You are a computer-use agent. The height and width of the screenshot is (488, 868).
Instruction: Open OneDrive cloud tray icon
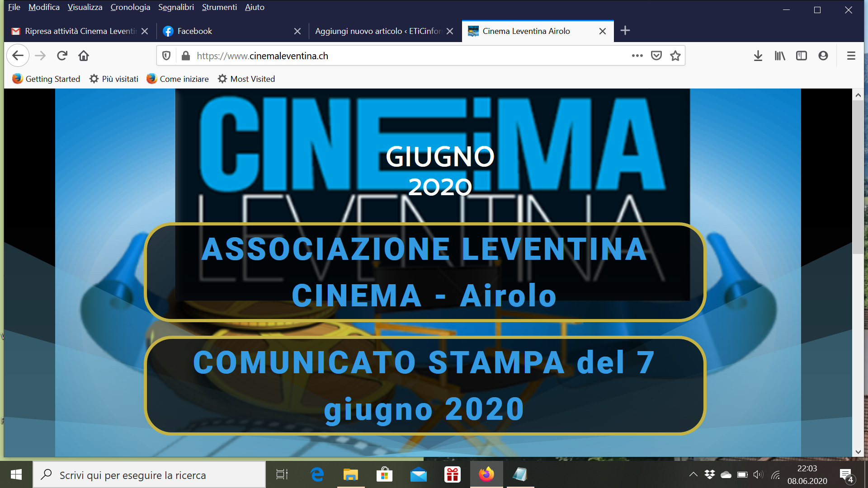click(x=726, y=474)
